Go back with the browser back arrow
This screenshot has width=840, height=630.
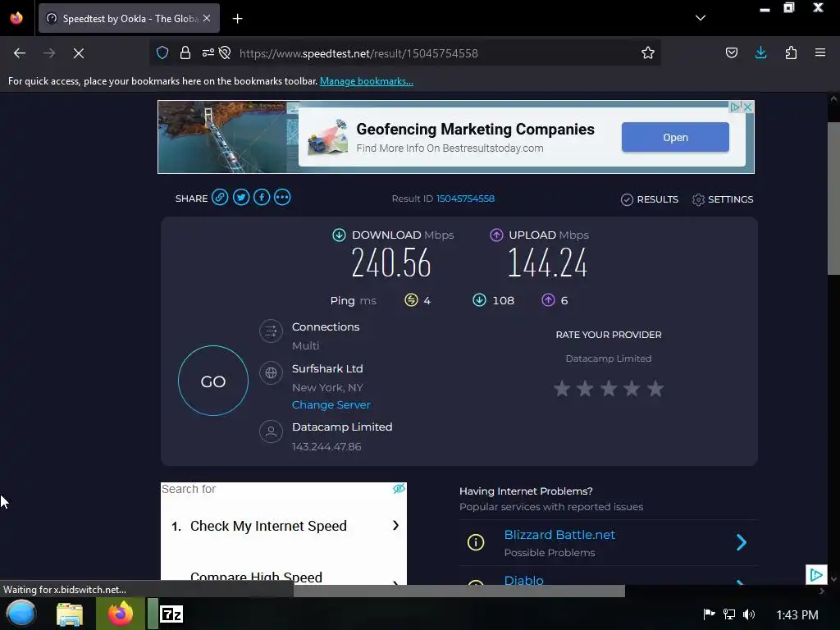(20, 53)
